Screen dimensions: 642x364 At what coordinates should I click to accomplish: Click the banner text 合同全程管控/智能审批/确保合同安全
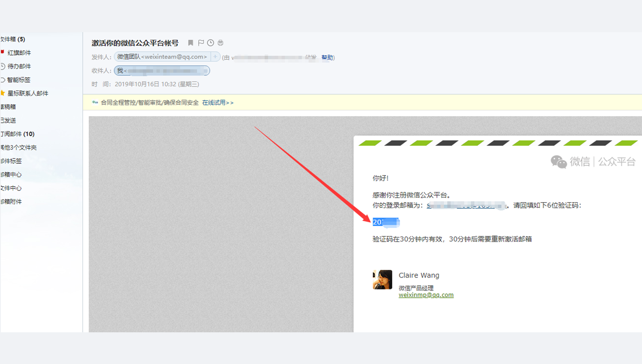pos(150,103)
